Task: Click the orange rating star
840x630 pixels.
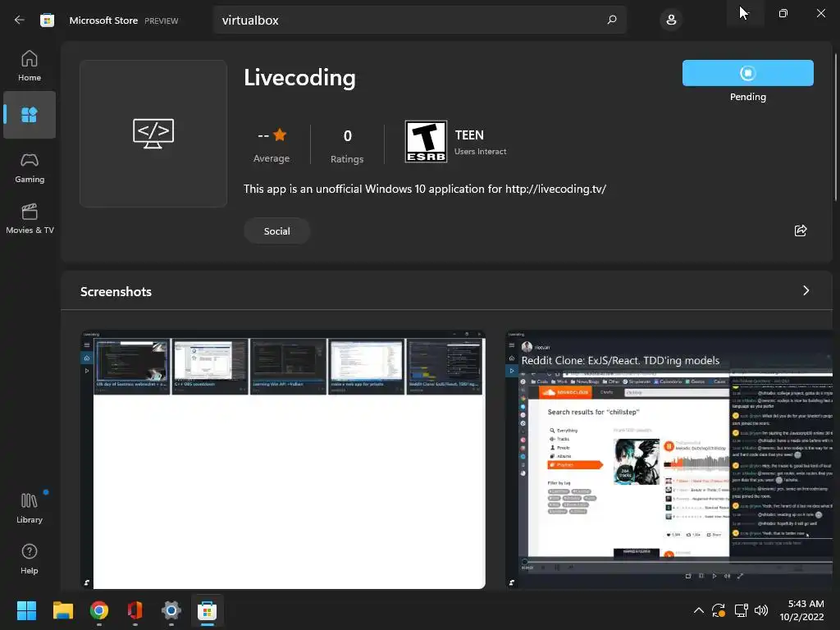Action: (x=280, y=135)
